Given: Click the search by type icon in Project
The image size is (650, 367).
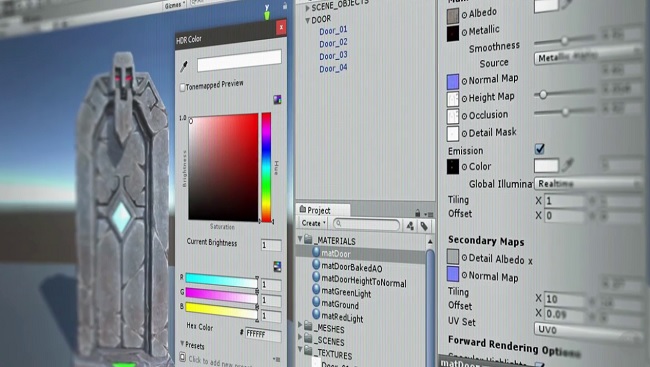Looking at the screenshot, I should click(410, 226).
